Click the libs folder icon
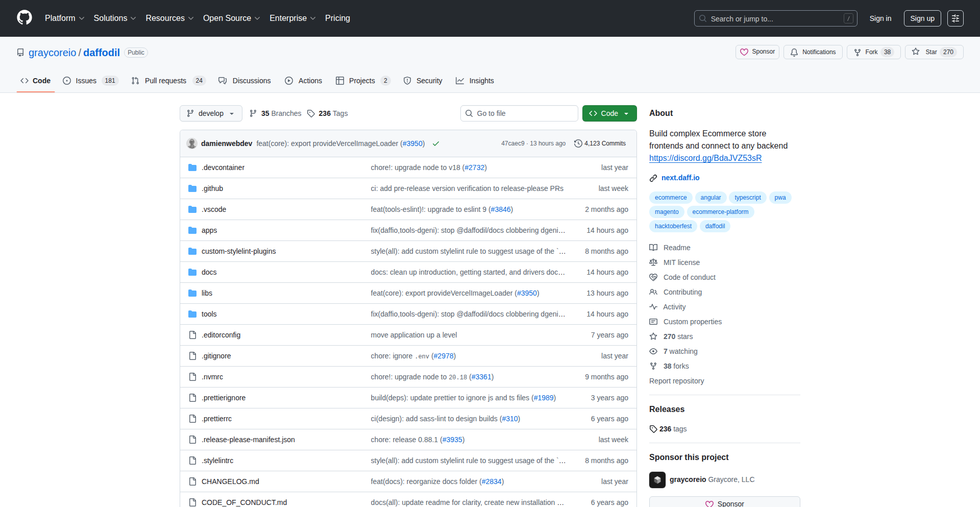Image resolution: width=980 pixels, height=507 pixels. point(192,293)
